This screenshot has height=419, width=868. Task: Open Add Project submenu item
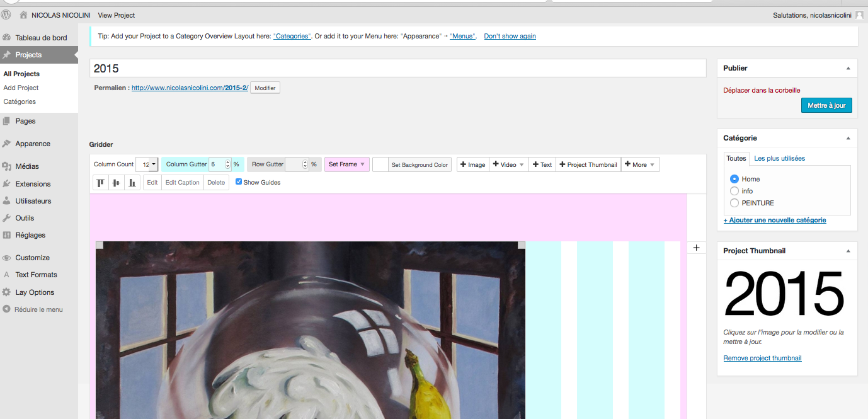[21, 88]
